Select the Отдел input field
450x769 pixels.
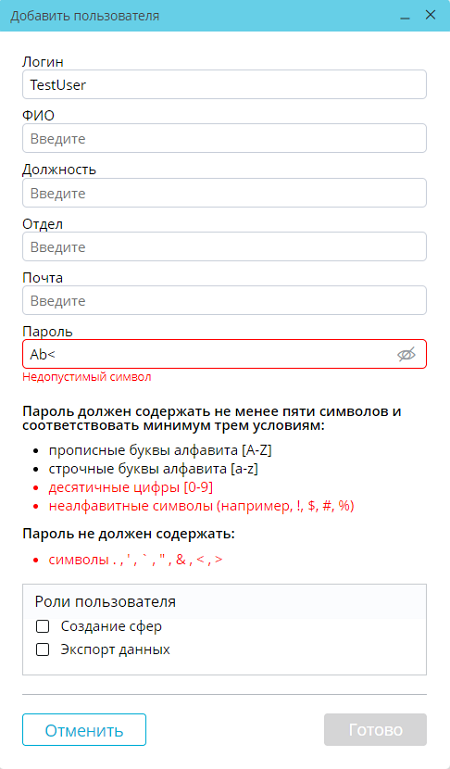pos(224,247)
